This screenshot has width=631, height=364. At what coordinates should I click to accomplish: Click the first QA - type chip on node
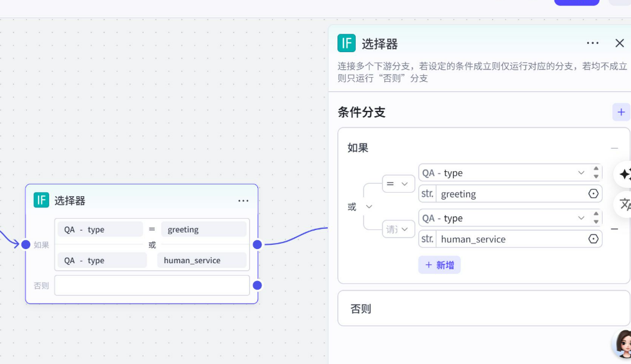coord(100,229)
